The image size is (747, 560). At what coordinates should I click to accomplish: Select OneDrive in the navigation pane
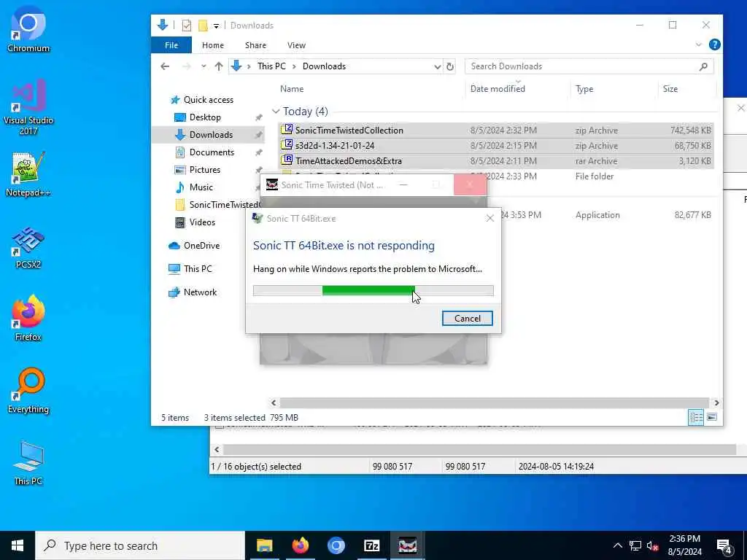click(201, 246)
